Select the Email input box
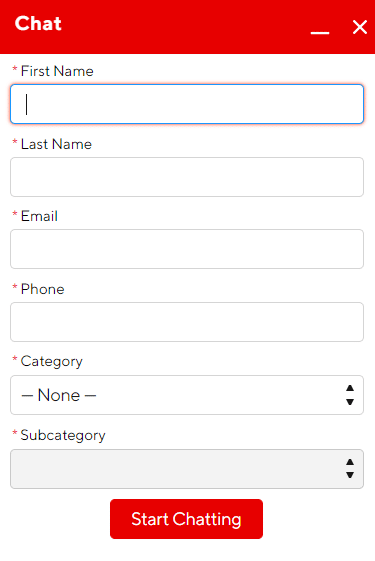This screenshot has height=561, width=375. pyautogui.click(x=187, y=249)
